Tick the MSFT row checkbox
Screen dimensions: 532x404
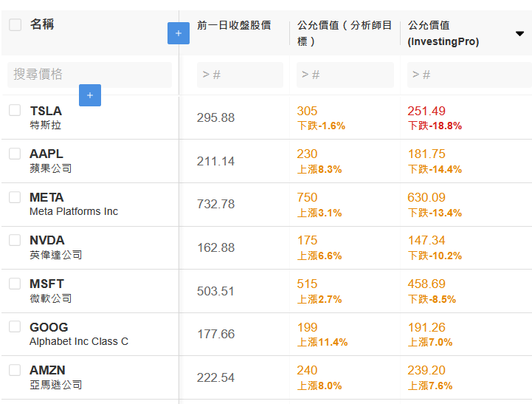pyautogui.click(x=15, y=284)
